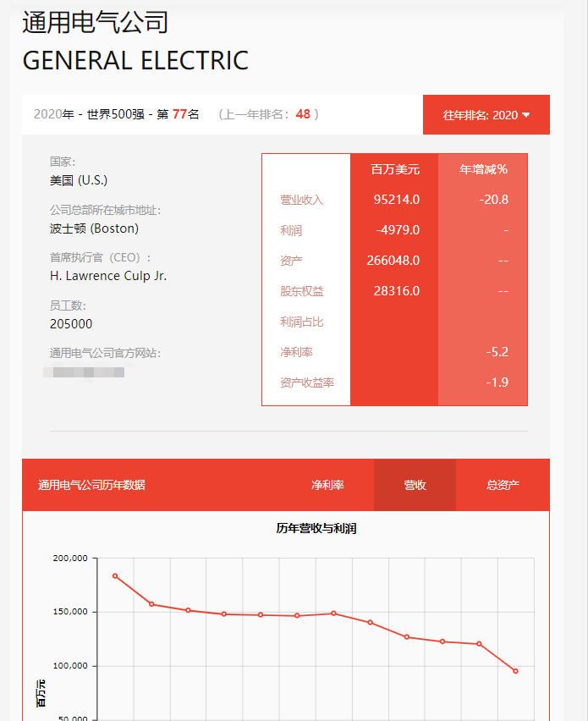
Task: Click the 资产 value 266048.0
Action: tap(393, 261)
